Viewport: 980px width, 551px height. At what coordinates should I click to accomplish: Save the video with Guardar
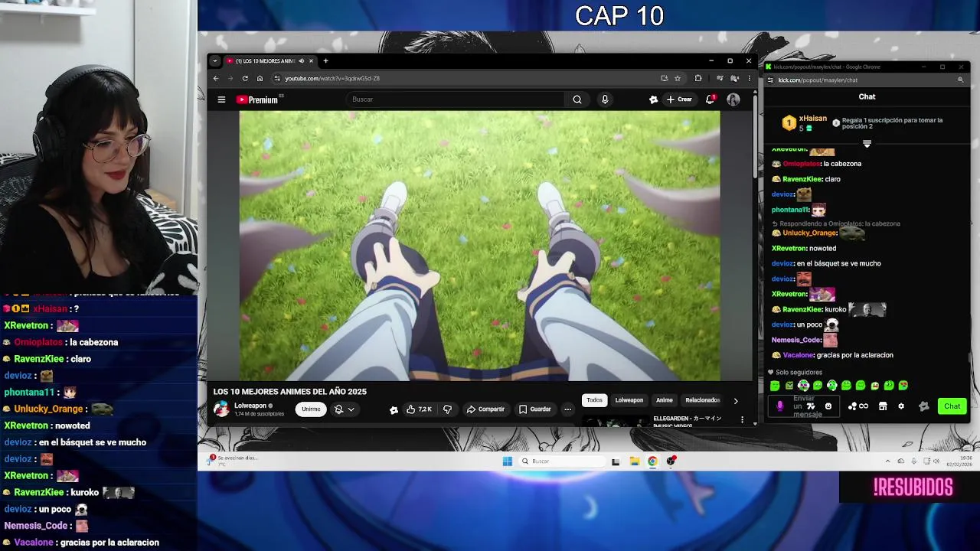coord(535,409)
